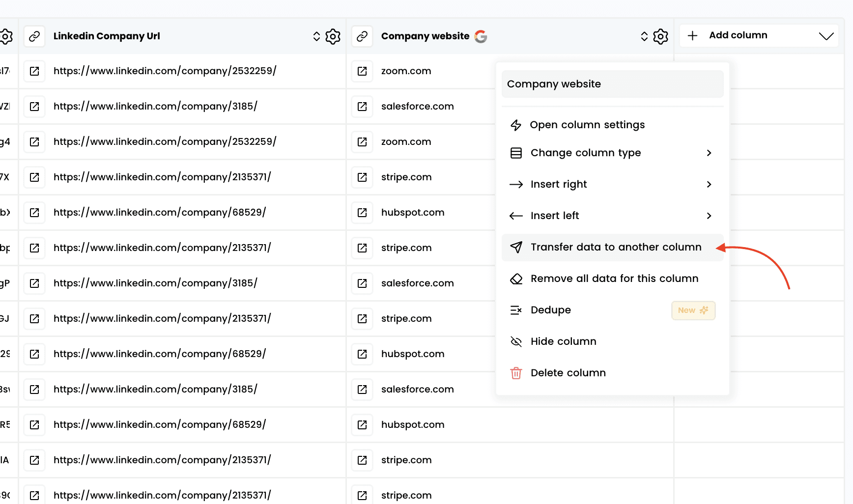Open settings gear for Linkedin Company Url column
The image size is (853, 504).
tap(333, 36)
